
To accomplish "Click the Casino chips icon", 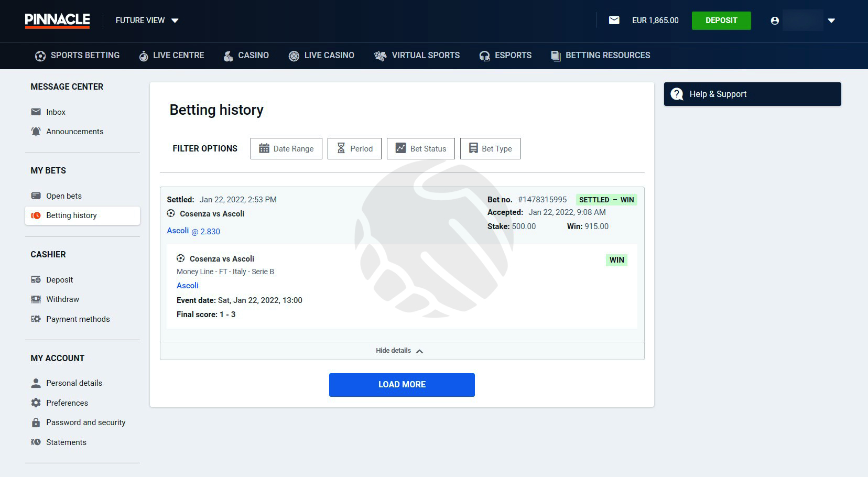I will (x=229, y=56).
